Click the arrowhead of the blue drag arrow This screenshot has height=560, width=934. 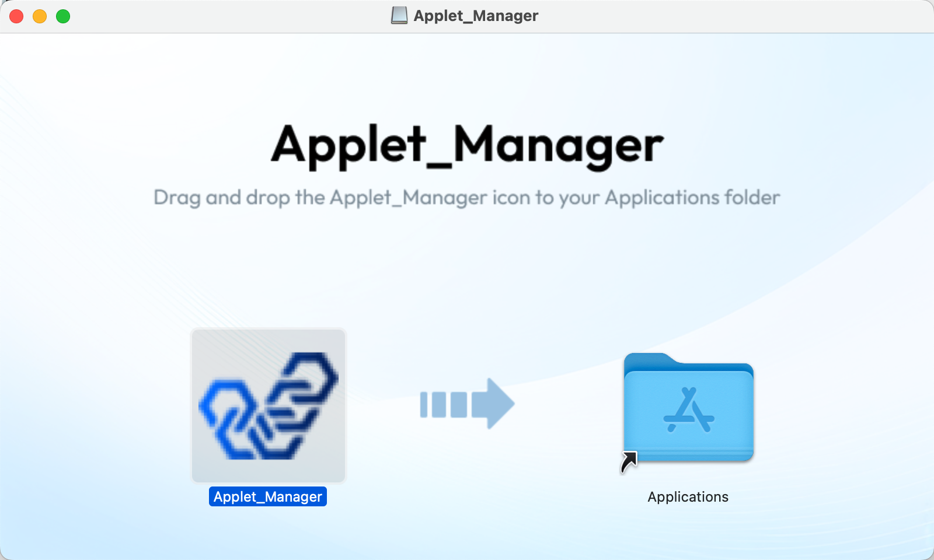(494, 404)
